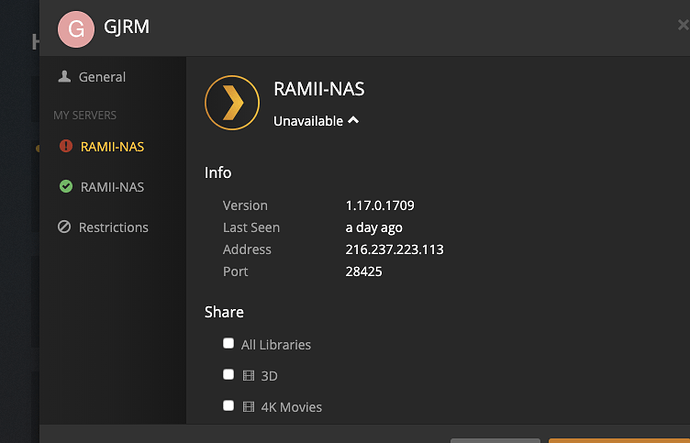Click the Last Seen value a day ago
This screenshot has width=690, height=443.
374,228
